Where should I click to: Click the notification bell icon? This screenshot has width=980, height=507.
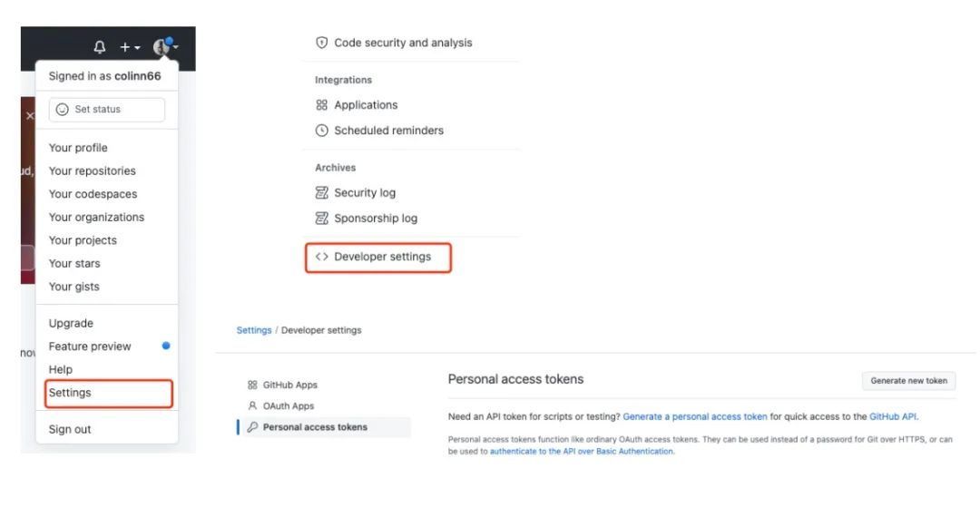click(100, 47)
